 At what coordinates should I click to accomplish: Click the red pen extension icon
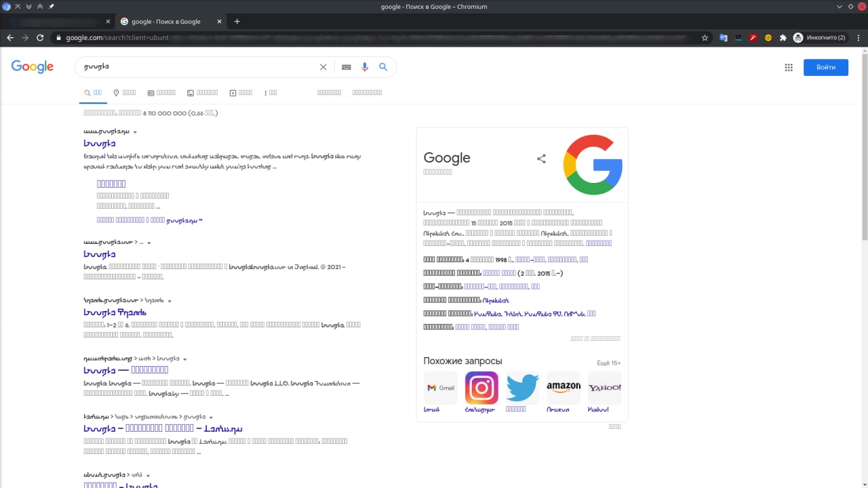(x=753, y=38)
